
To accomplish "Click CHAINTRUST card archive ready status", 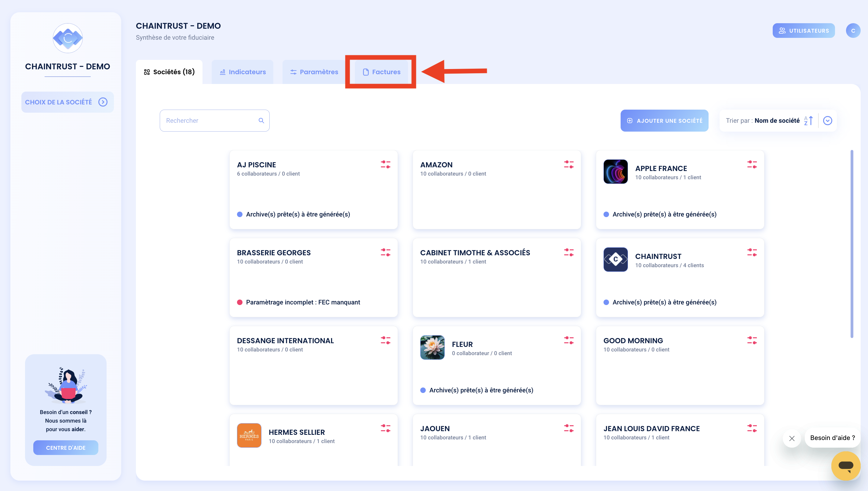I will pyautogui.click(x=660, y=302).
